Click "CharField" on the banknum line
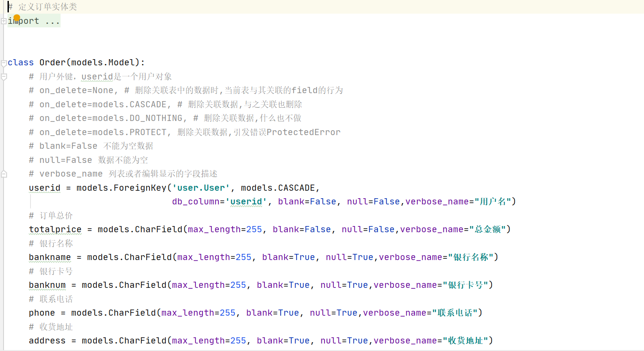The height and width of the screenshot is (351, 644). tap(143, 285)
